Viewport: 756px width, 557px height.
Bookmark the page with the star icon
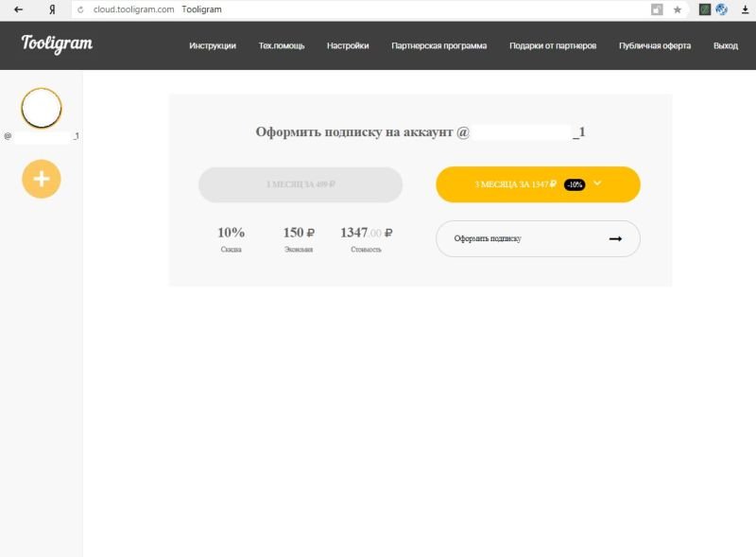coord(677,9)
